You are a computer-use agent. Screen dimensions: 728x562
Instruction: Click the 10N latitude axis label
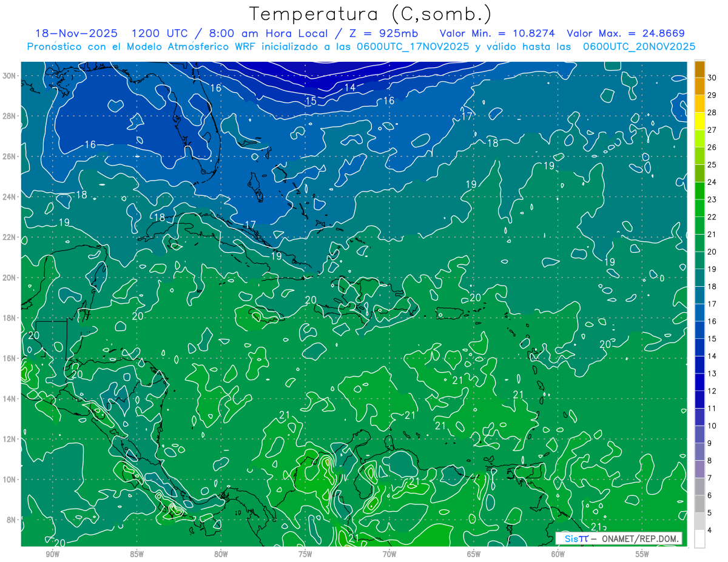click(x=10, y=480)
